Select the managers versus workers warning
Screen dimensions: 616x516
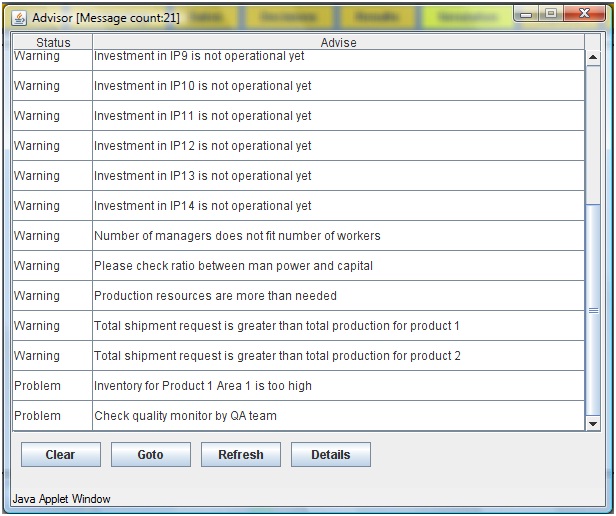click(237, 236)
